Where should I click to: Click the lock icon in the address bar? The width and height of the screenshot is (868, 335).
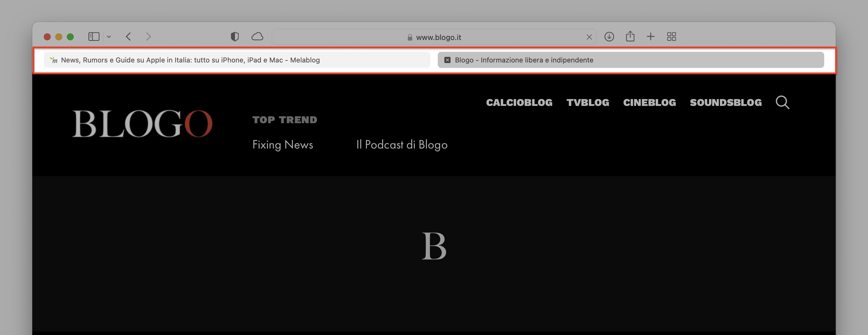[410, 37]
